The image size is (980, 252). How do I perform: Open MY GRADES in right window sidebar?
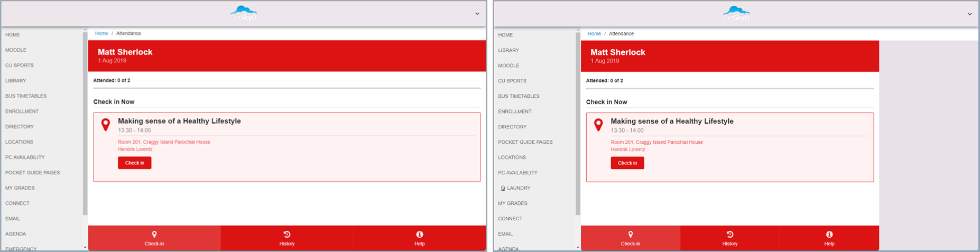(513, 203)
